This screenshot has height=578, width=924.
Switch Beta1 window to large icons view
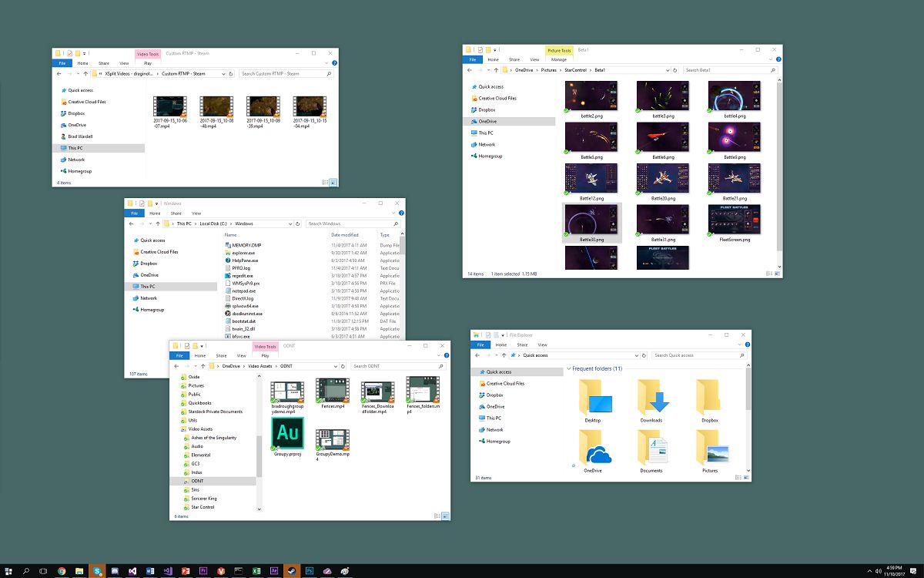(x=776, y=274)
